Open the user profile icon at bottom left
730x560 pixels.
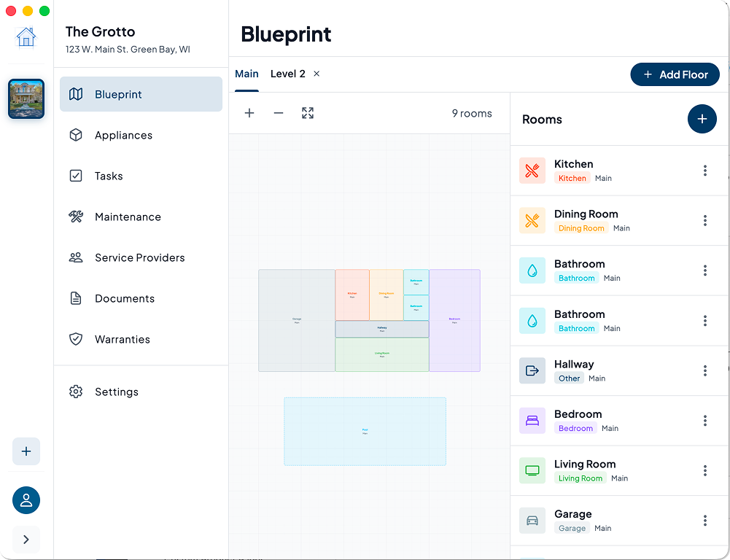(x=26, y=500)
